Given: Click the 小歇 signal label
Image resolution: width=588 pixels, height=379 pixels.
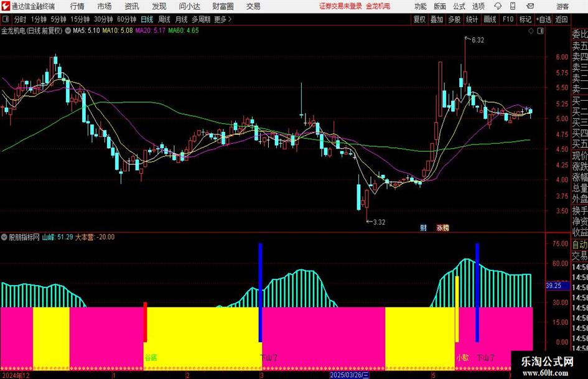Looking at the screenshot, I should (x=462, y=358).
